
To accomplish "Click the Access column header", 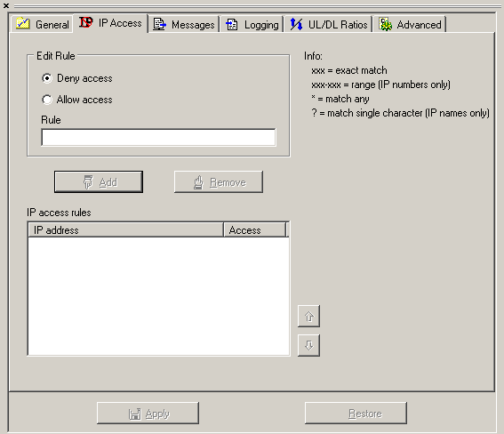I will click(254, 229).
